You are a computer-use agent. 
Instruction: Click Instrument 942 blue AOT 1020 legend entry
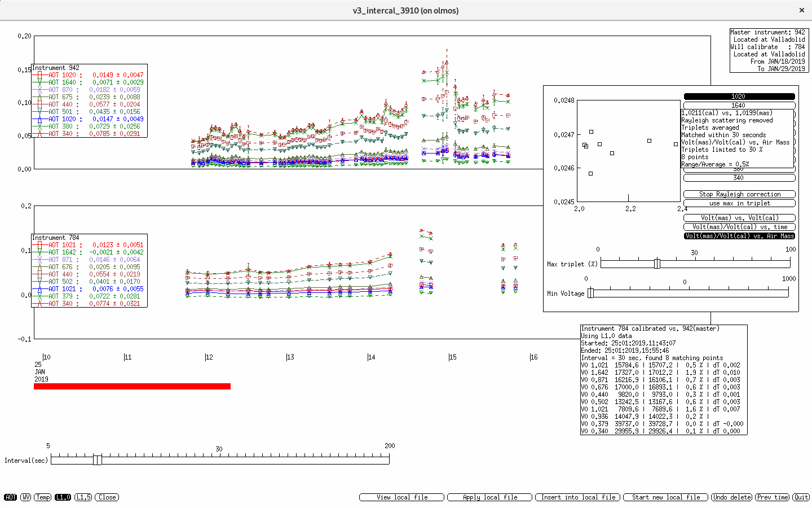pyautogui.click(x=89, y=119)
